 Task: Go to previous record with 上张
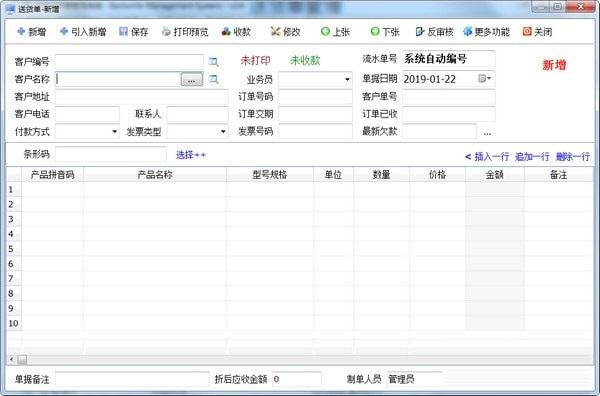[x=335, y=32]
